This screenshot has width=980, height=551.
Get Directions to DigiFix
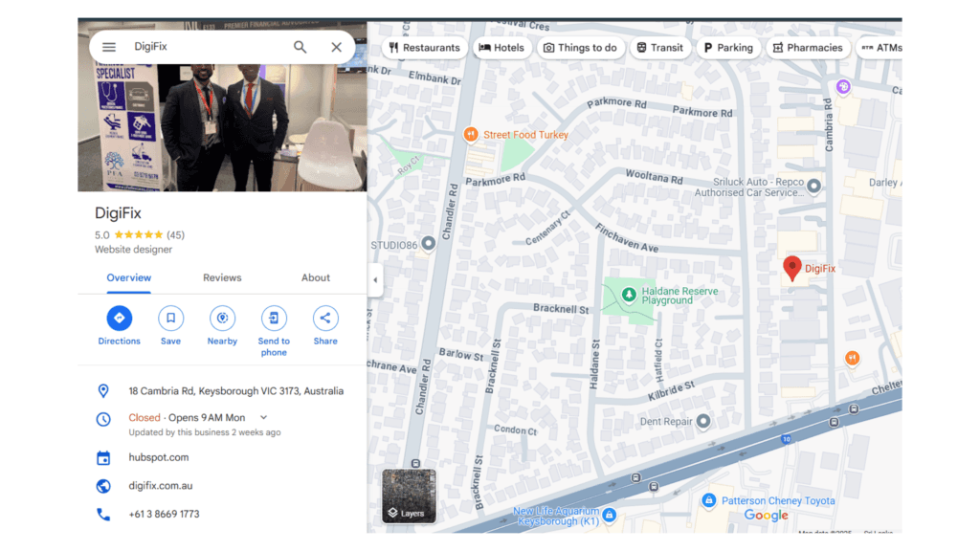(x=119, y=325)
